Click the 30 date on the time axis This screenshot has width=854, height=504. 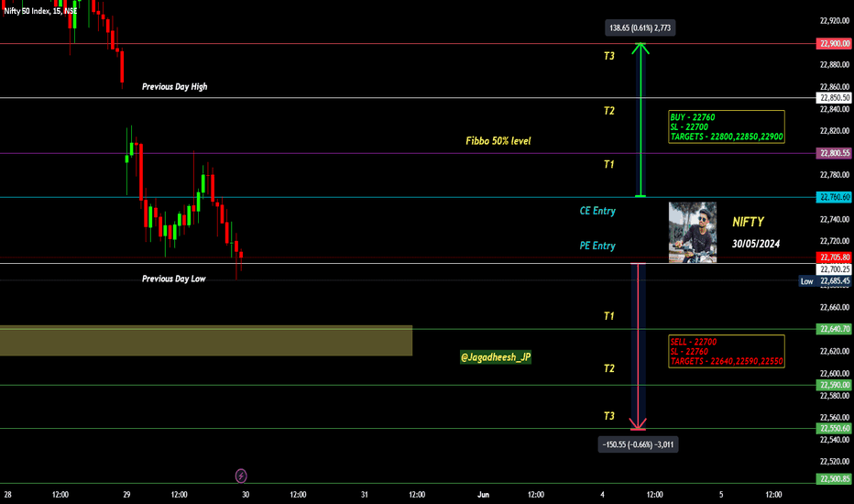point(246,495)
